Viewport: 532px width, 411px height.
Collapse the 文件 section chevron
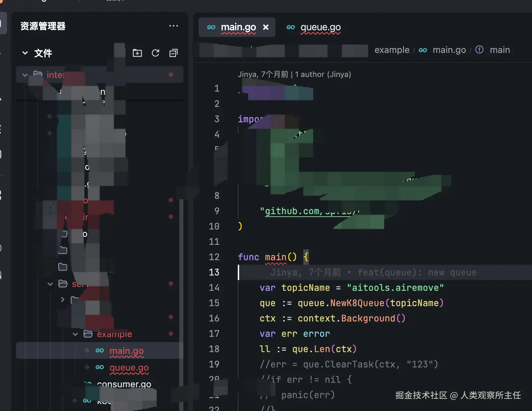(x=25, y=53)
